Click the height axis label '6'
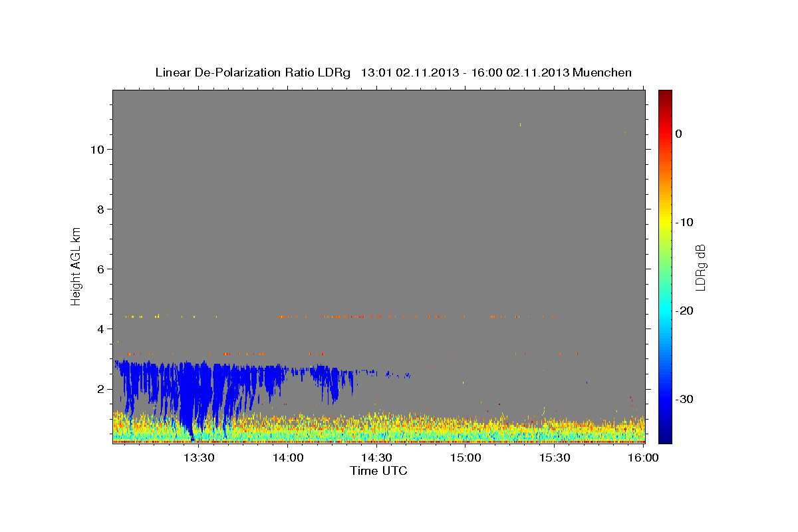Screen dimensions: 798x532 point(100,269)
